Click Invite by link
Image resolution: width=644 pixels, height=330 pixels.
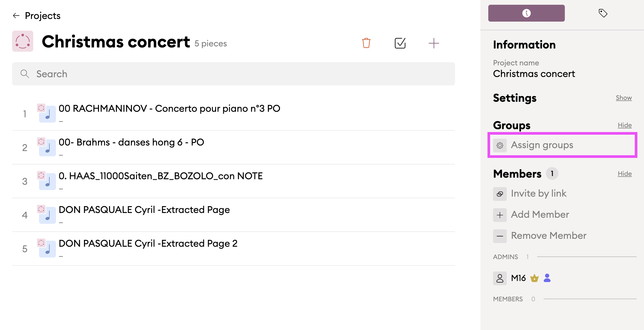pos(538,194)
